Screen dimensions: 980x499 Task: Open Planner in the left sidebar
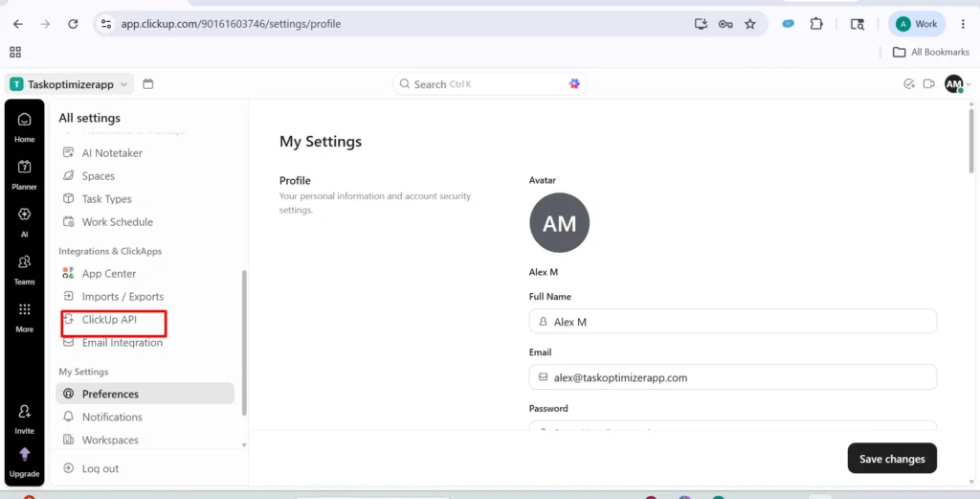pyautogui.click(x=24, y=174)
